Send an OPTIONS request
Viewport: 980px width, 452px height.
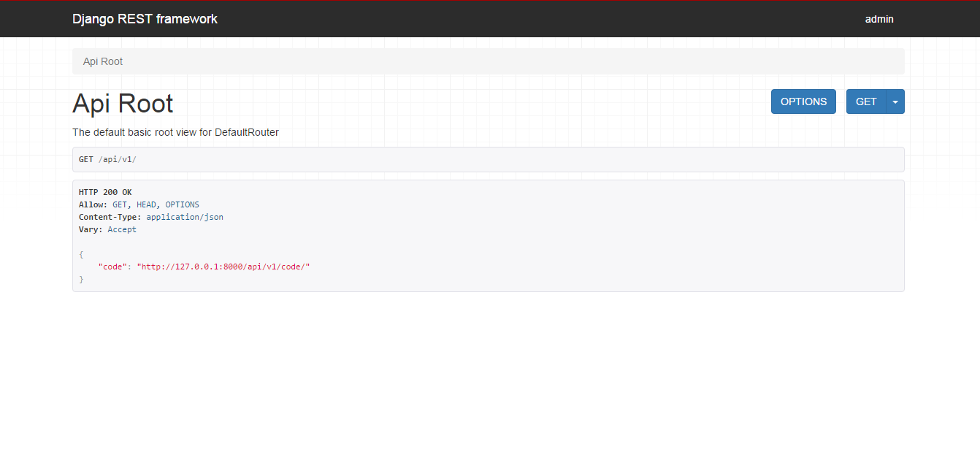803,101
